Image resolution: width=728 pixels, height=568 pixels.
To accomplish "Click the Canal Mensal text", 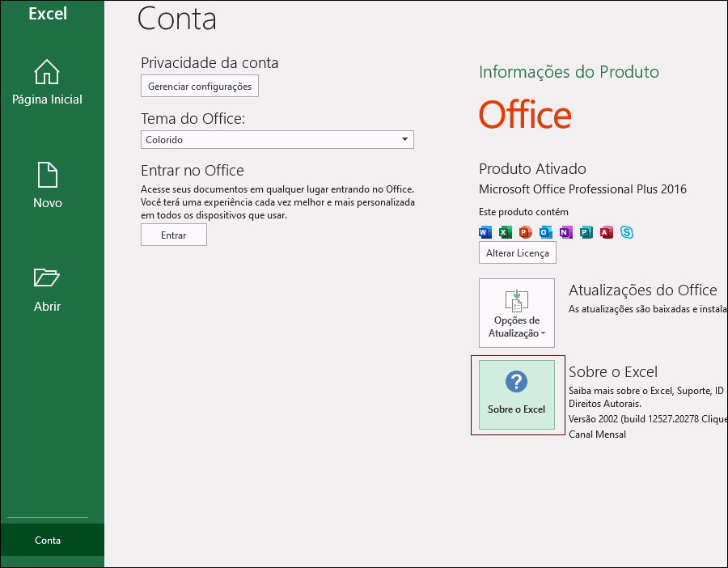I will click(597, 434).
